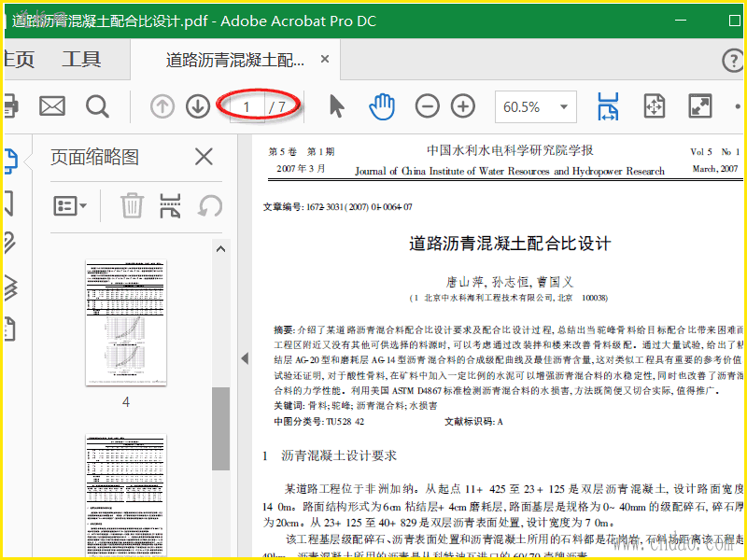Click the 页面缩略图 panel title
The width and height of the screenshot is (747, 560).
point(95,157)
